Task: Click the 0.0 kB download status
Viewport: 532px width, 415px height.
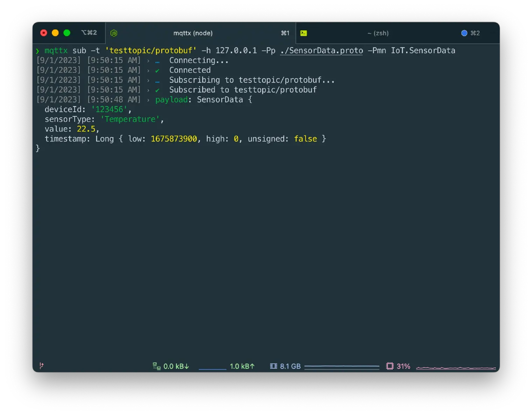Action: [176, 366]
